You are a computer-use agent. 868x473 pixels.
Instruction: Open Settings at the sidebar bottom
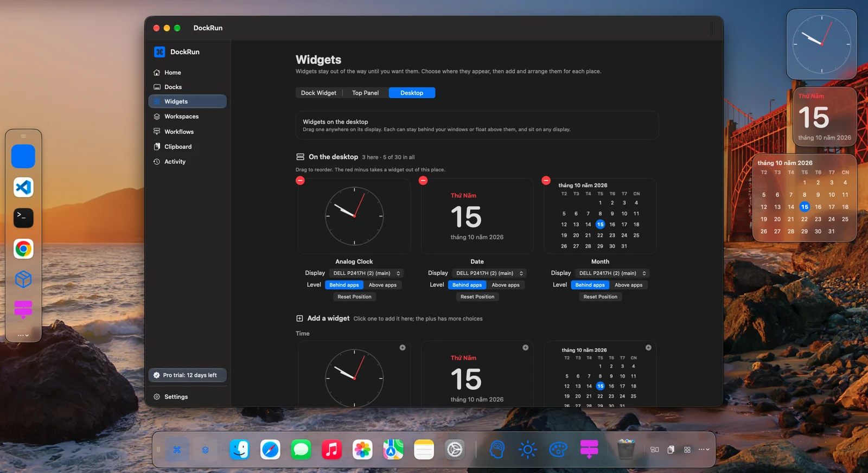pyautogui.click(x=187, y=397)
